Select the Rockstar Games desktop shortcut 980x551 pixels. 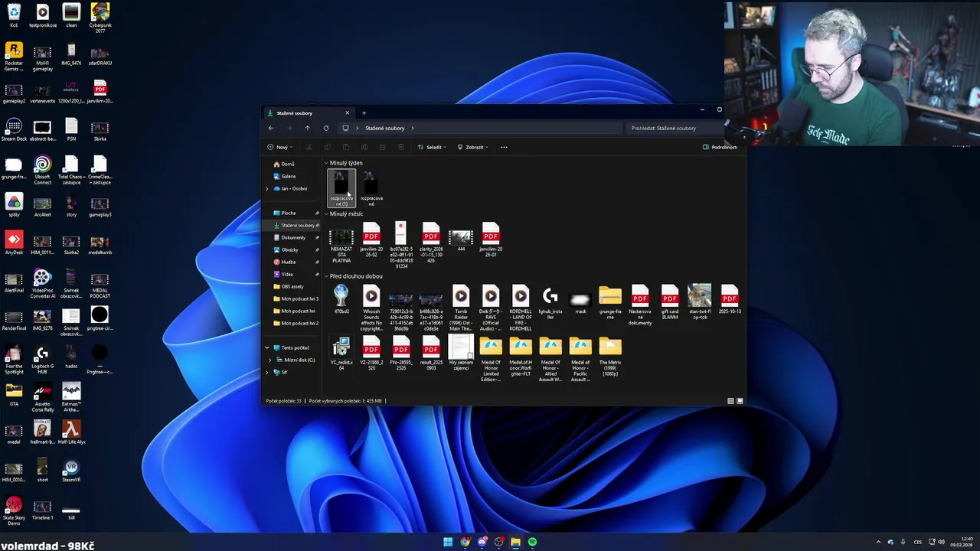[x=14, y=57]
